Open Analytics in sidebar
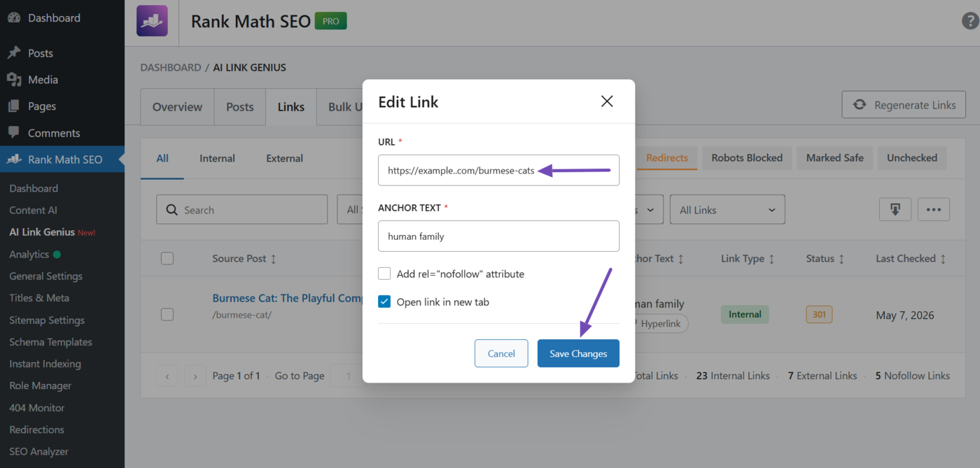The image size is (980, 468). (x=29, y=255)
